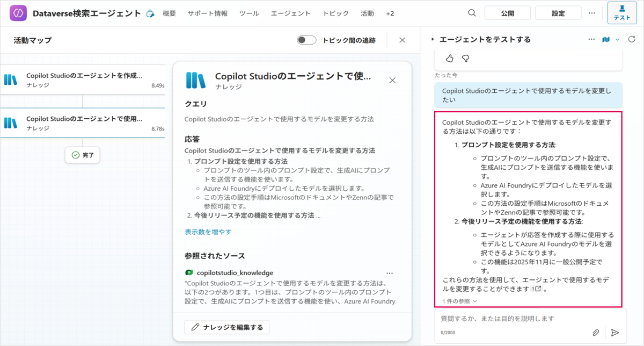This screenshot has height=346, width=644.
Task: Switch to the トピック tab
Action: tap(335, 13)
